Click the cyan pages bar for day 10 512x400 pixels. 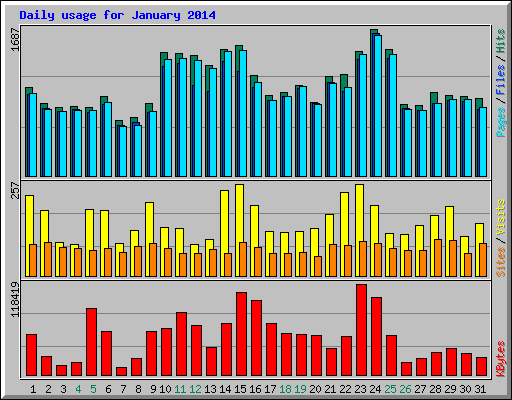tap(168, 118)
